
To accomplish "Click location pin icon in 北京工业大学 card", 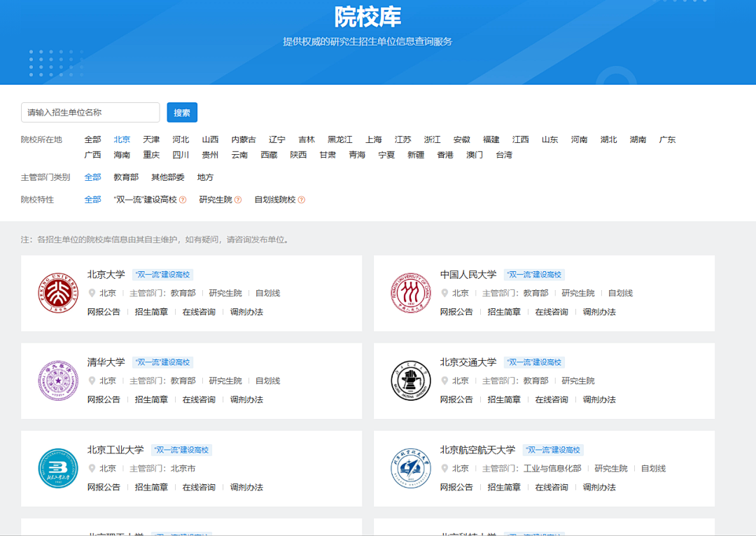I will (92, 468).
